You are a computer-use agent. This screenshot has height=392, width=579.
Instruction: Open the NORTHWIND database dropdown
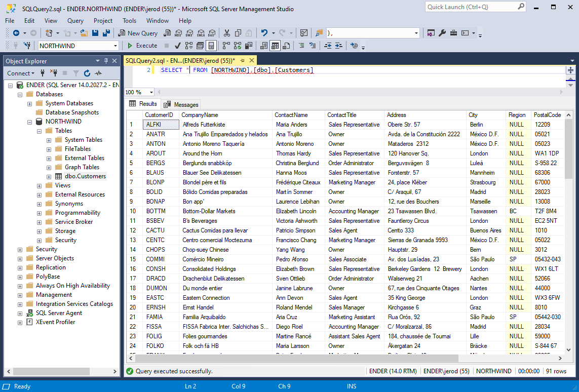pyautogui.click(x=115, y=46)
